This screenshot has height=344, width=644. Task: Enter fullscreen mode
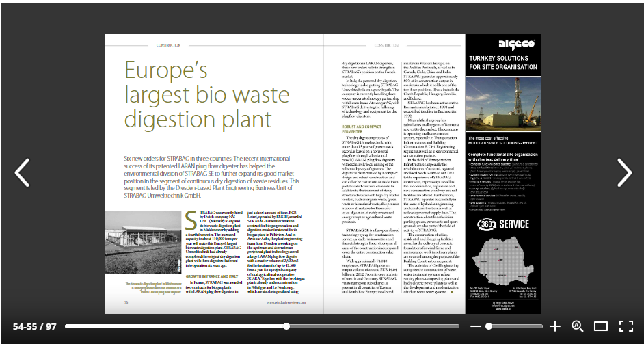tap(626, 326)
